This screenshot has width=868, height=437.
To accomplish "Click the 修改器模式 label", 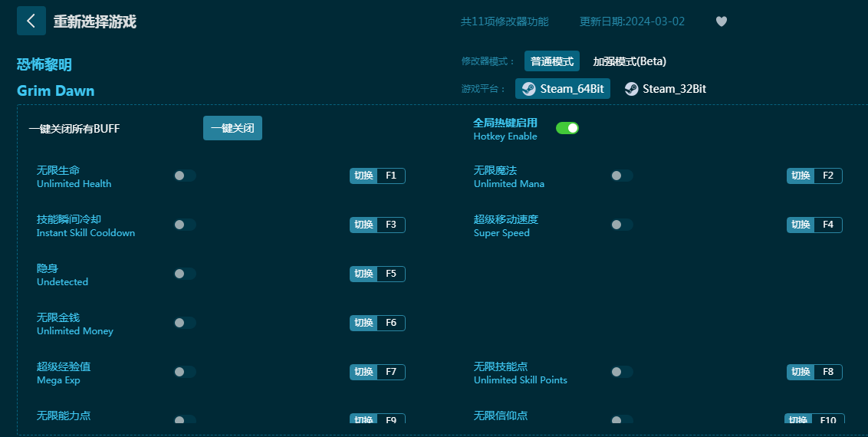I will [x=488, y=61].
